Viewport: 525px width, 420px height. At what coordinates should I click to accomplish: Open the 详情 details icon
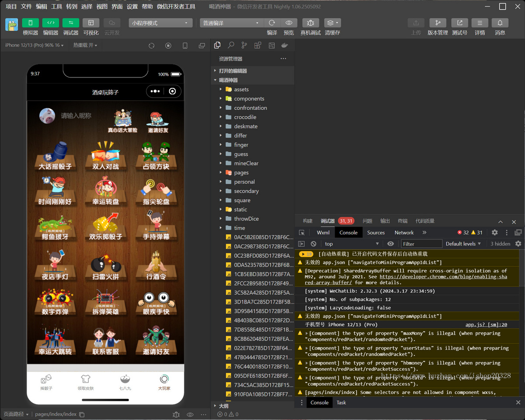tap(480, 23)
